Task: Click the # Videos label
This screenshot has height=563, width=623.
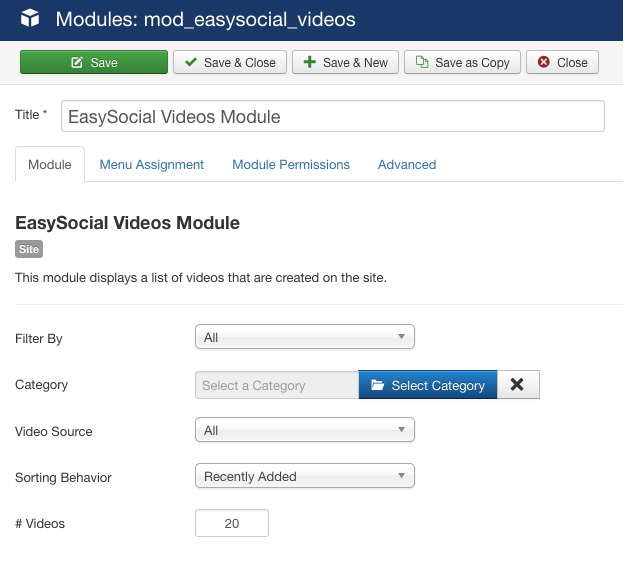Action: pos(40,524)
